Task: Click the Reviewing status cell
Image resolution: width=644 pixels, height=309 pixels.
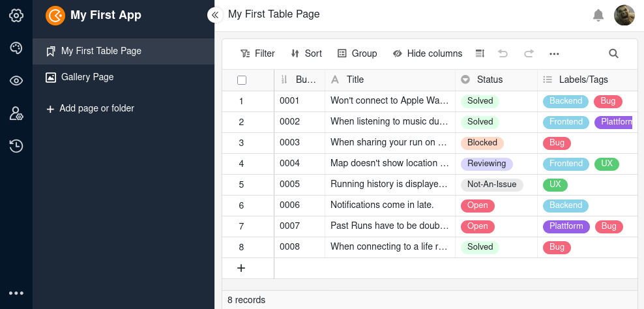Action: point(487,164)
